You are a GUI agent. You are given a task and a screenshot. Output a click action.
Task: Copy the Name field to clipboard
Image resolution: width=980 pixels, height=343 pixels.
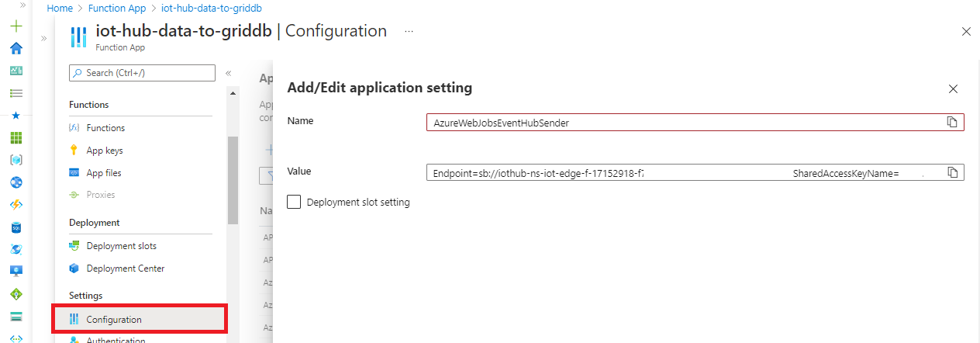pos(953,123)
